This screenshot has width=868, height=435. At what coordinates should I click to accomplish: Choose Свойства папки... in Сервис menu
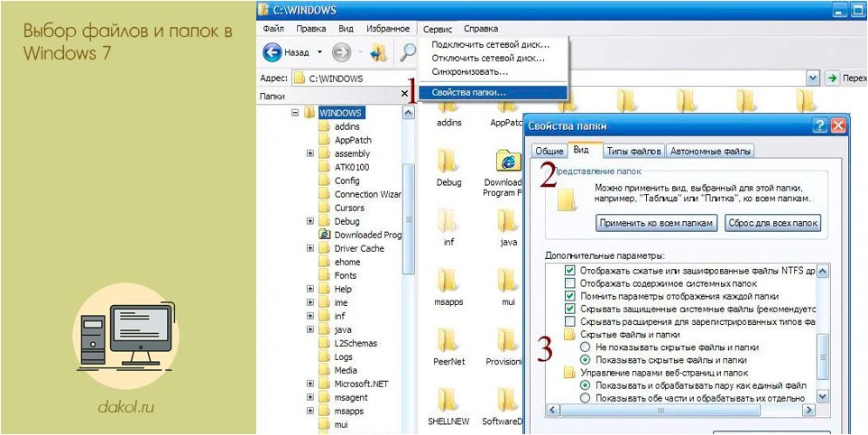coord(493,93)
